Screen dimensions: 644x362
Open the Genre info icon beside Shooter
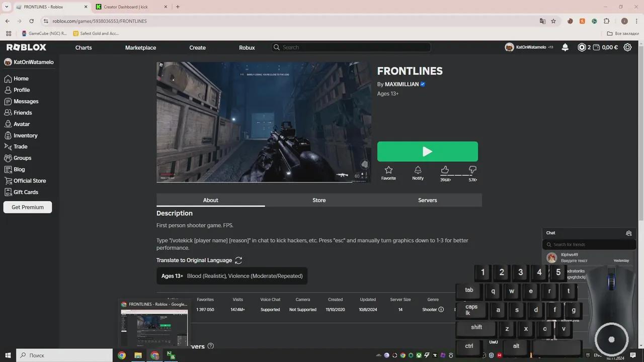click(441, 310)
